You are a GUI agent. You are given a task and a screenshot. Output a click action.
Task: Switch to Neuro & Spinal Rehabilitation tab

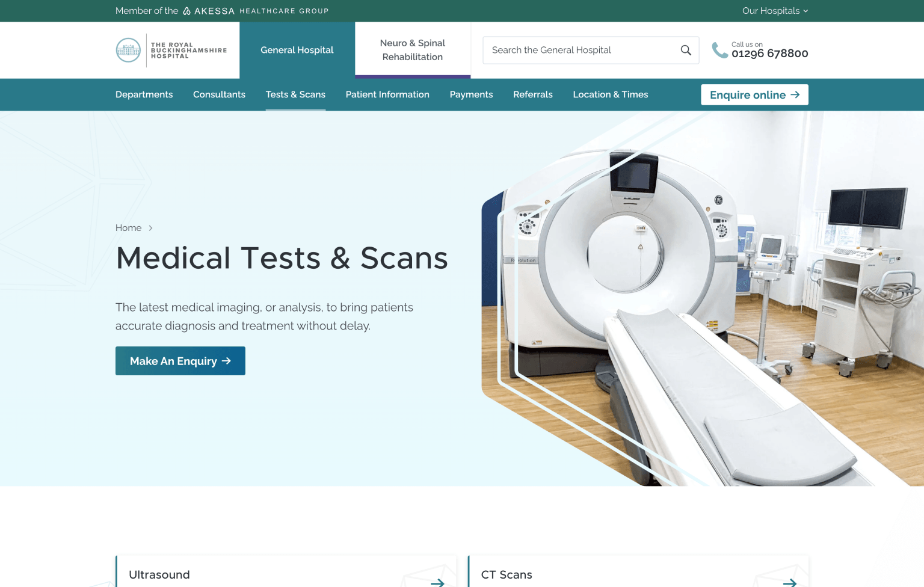pos(413,51)
